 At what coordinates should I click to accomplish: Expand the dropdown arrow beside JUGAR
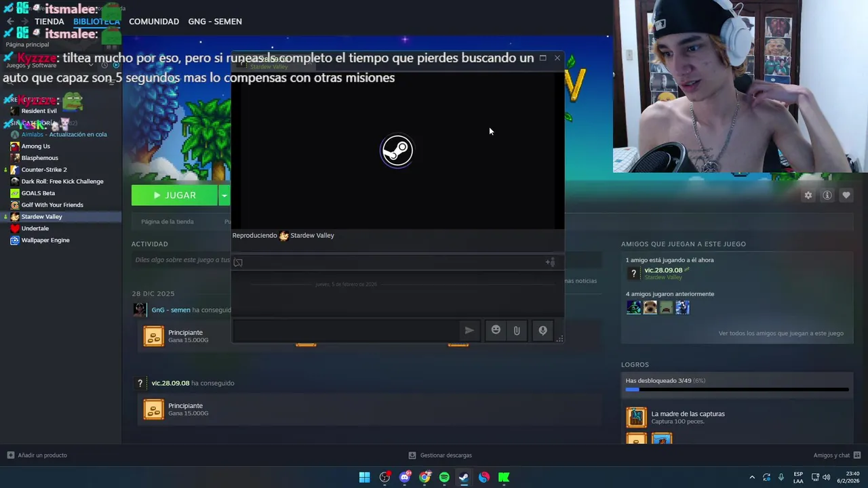click(224, 195)
